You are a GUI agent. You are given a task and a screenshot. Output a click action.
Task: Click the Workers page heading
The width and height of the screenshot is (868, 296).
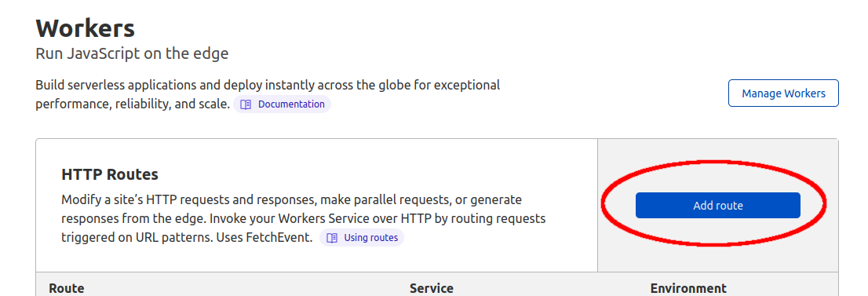coord(86,27)
